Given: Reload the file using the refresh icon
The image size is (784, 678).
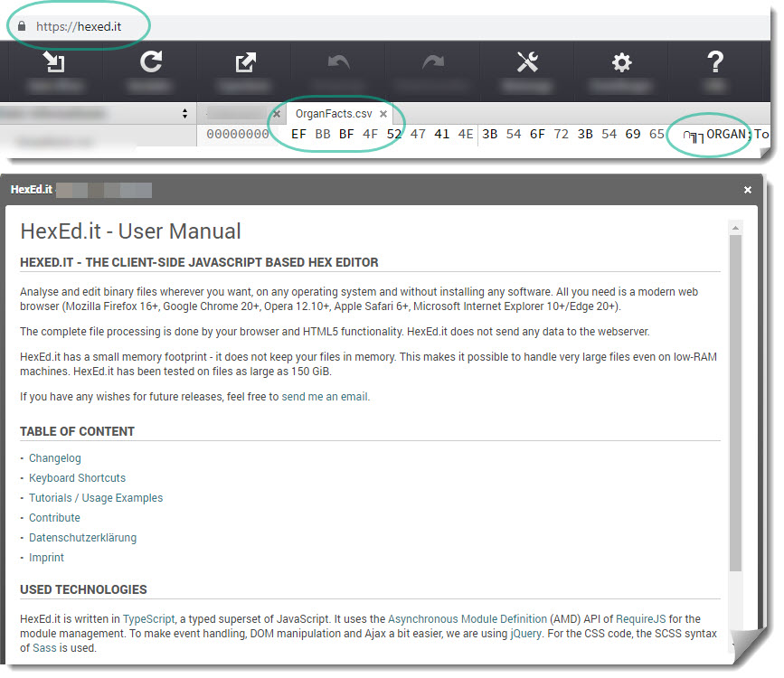Looking at the screenshot, I should (x=149, y=63).
